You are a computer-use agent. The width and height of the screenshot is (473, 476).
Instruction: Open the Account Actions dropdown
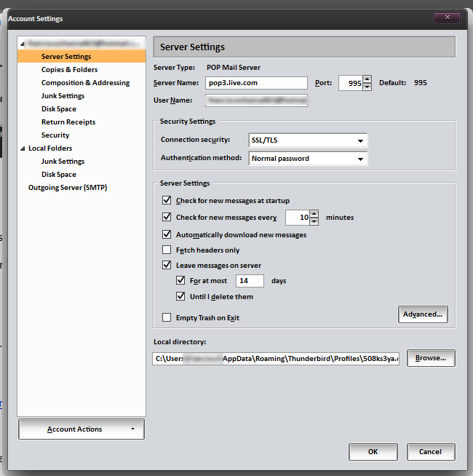click(x=82, y=429)
